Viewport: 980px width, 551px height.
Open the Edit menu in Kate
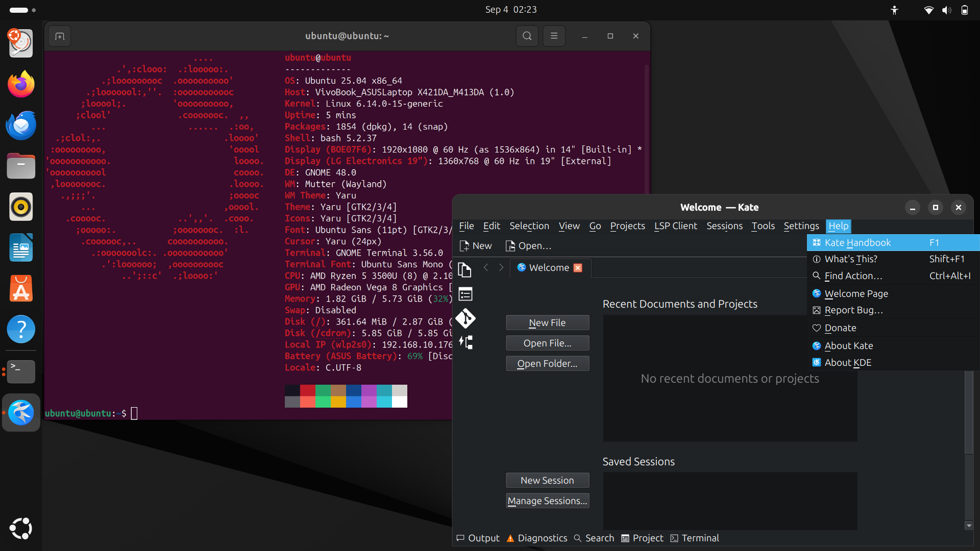click(492, 226)
